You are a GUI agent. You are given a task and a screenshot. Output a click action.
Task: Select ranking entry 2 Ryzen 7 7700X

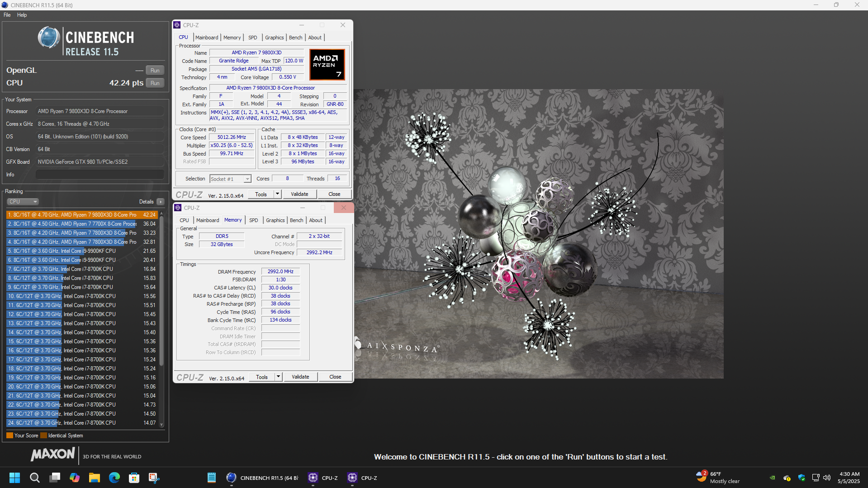tap(82, 224)
